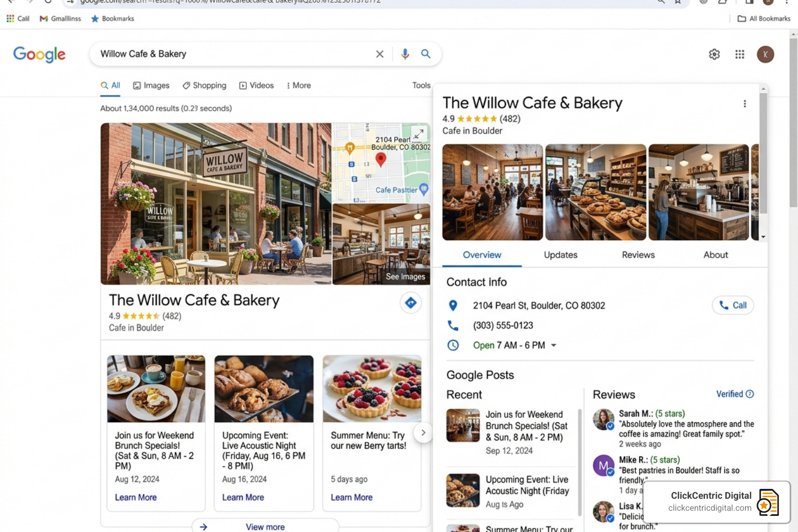Click the Verified link in Reviews
This screenshot has height=532, width=798.
pos(729,394)
